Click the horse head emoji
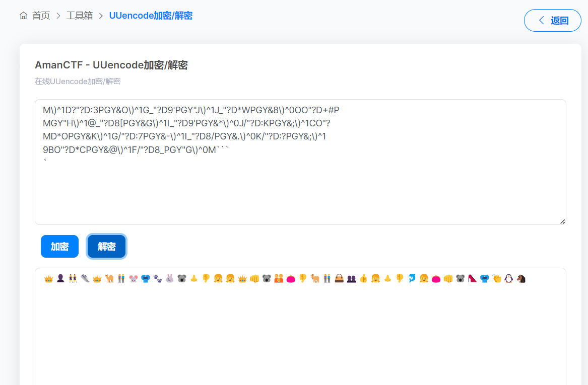Viewport: 588px width, 385px height. coord(521,279)
